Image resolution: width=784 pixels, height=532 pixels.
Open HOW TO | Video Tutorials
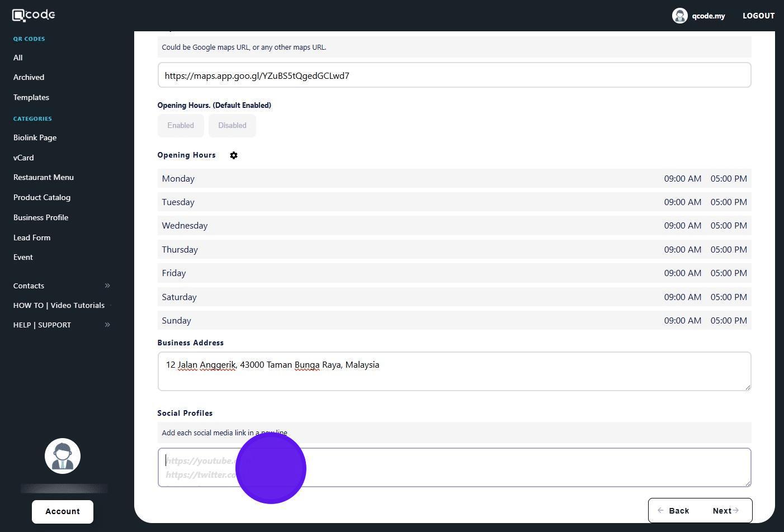tap(59, 305)
